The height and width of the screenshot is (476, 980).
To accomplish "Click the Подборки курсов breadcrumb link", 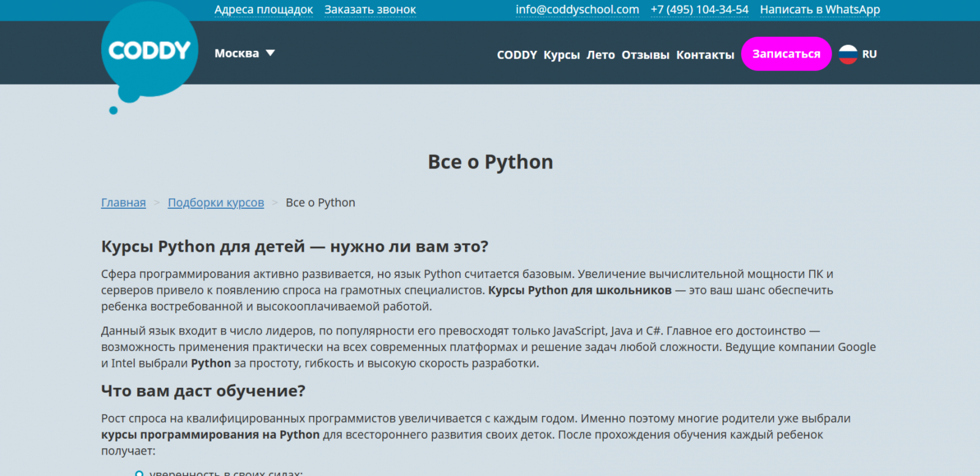I will (x=216, y=203).
